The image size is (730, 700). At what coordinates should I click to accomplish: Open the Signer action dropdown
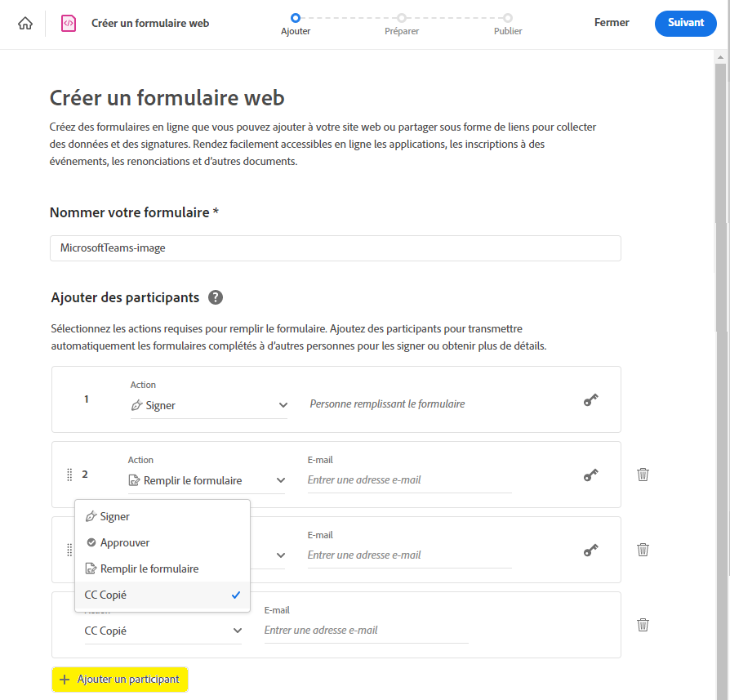tap(209, 405)
